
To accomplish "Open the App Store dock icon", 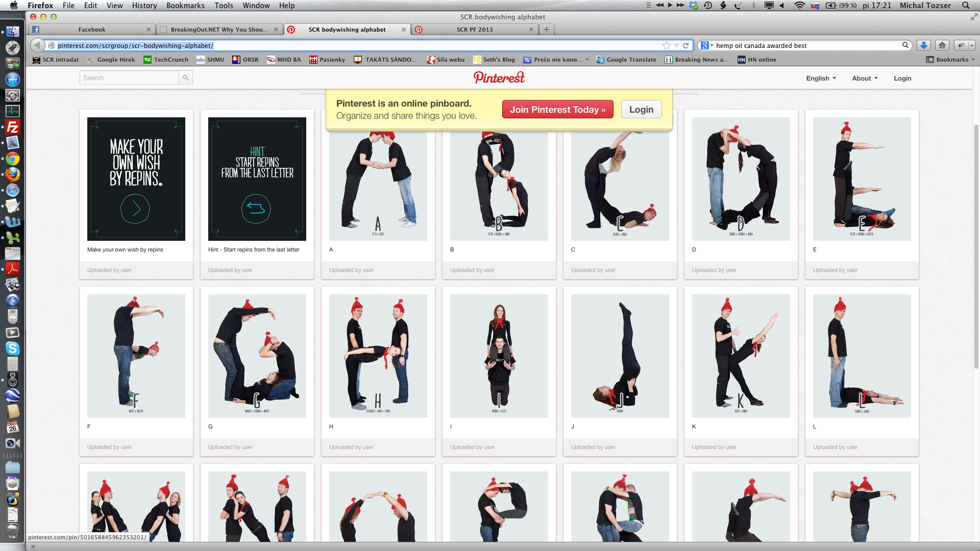I will (x=13, y=79).
